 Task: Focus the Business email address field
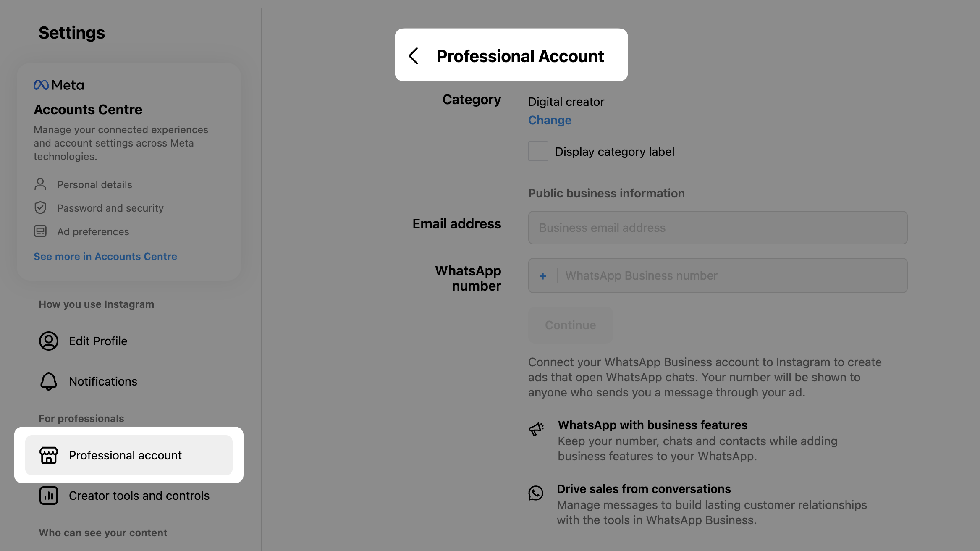click(x=718, y=228)
